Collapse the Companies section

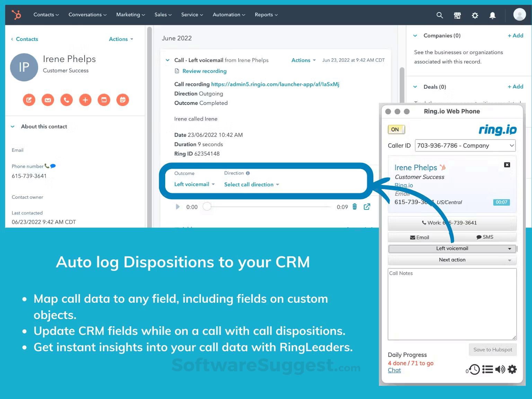pos(415,36)
